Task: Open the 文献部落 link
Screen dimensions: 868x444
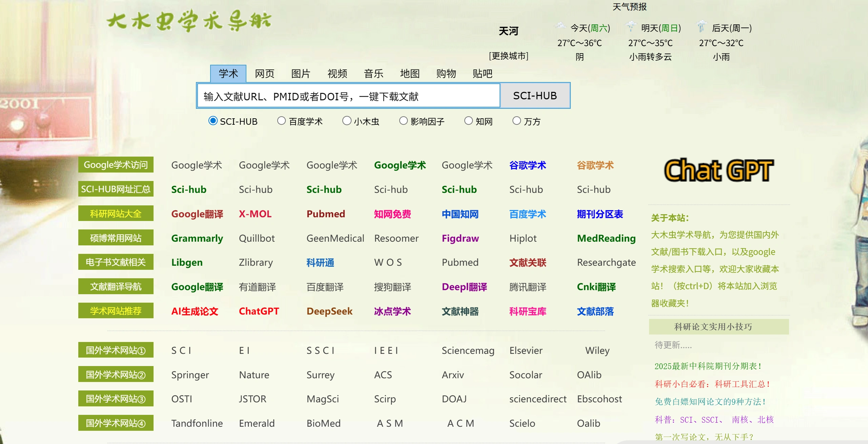Action: click(x=596, y=311)
